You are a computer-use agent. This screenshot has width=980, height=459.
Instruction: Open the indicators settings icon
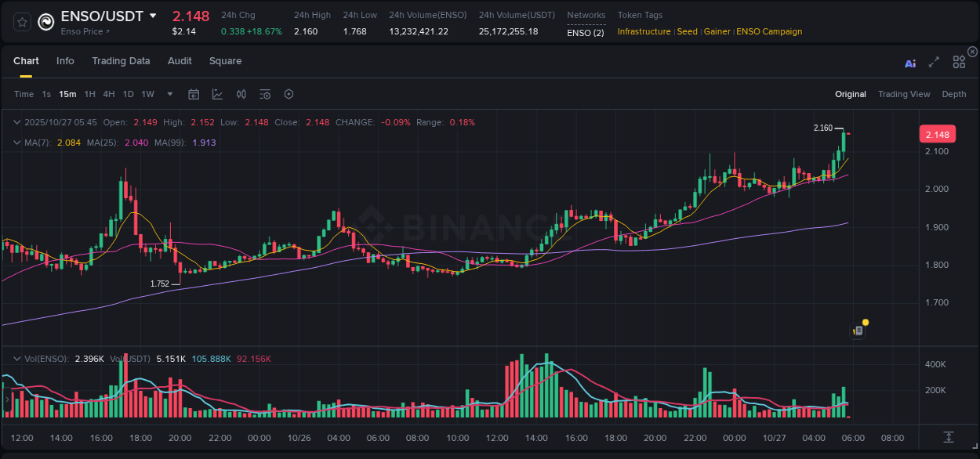click(x=264, y=94)
